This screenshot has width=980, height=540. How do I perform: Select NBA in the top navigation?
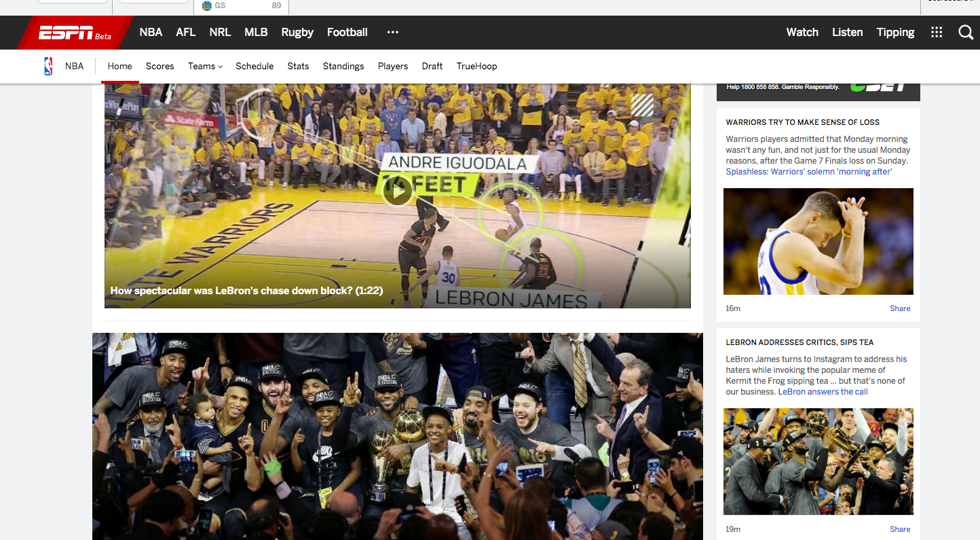(151, 32)
